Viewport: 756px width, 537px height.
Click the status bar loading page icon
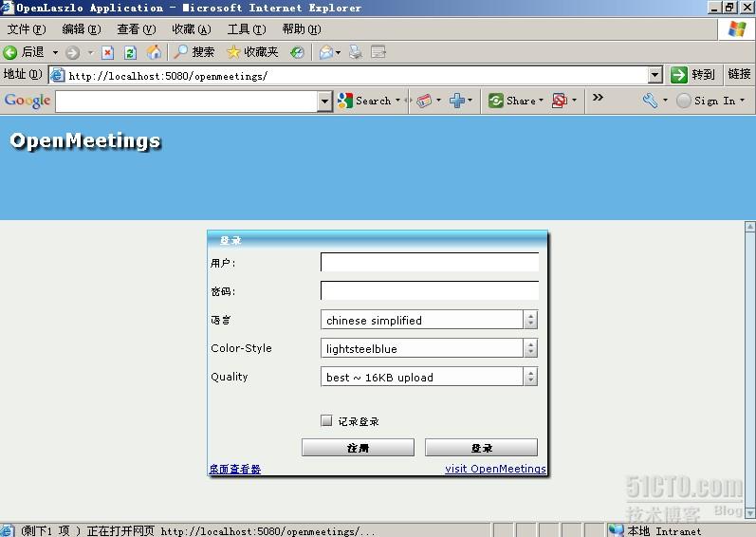[x=9, y=530]
